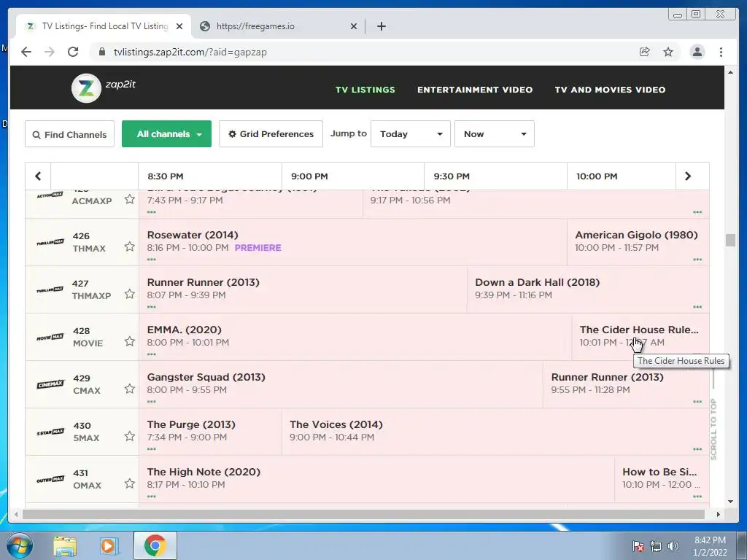The image size is (747, 560).
Task: Open the Chrome three-dot menu
Action: pyautogui.click(x=721, y=52)
